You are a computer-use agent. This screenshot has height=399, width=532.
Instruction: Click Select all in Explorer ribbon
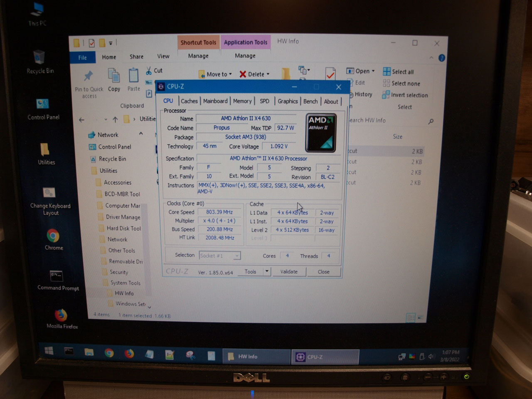(398, 71)
